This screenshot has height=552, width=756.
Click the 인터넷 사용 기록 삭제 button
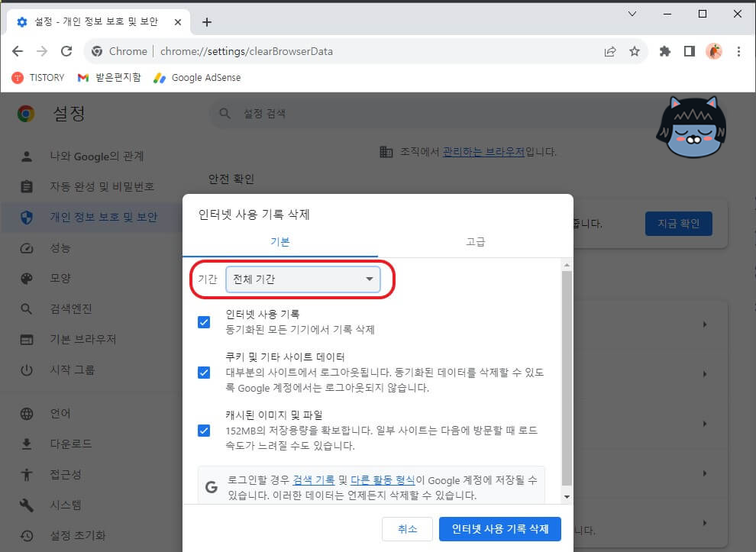coord(499,528)
